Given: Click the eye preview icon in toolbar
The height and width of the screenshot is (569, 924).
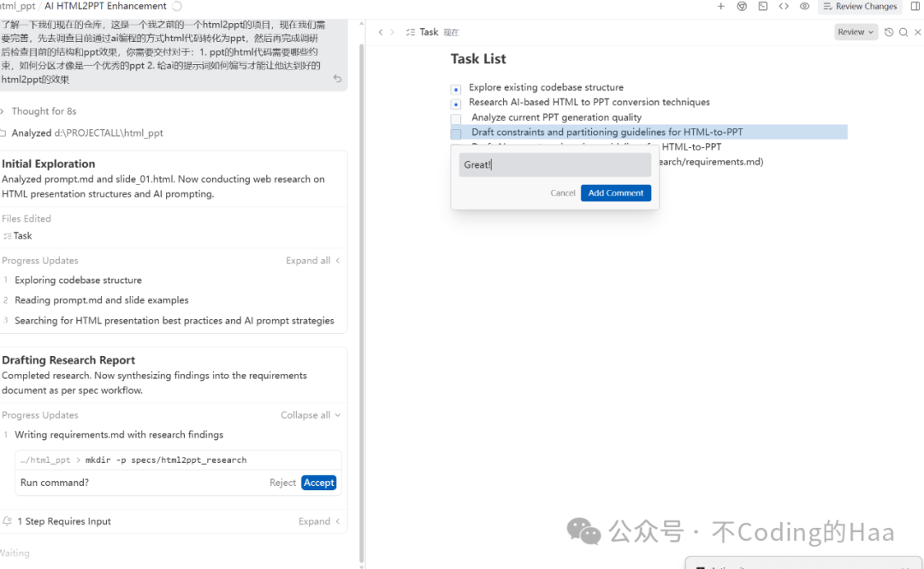Looking at the screenshot, I should coord(804,7).
